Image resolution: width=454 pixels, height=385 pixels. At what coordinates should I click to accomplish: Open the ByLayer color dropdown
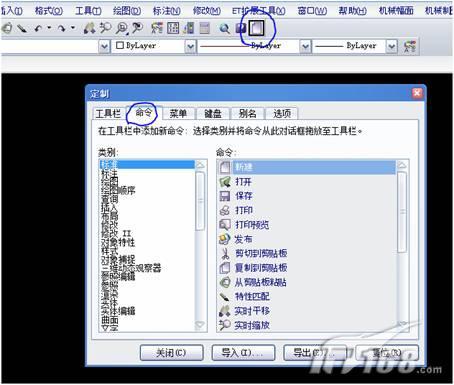pyautogui.click(x=190, y=46)
